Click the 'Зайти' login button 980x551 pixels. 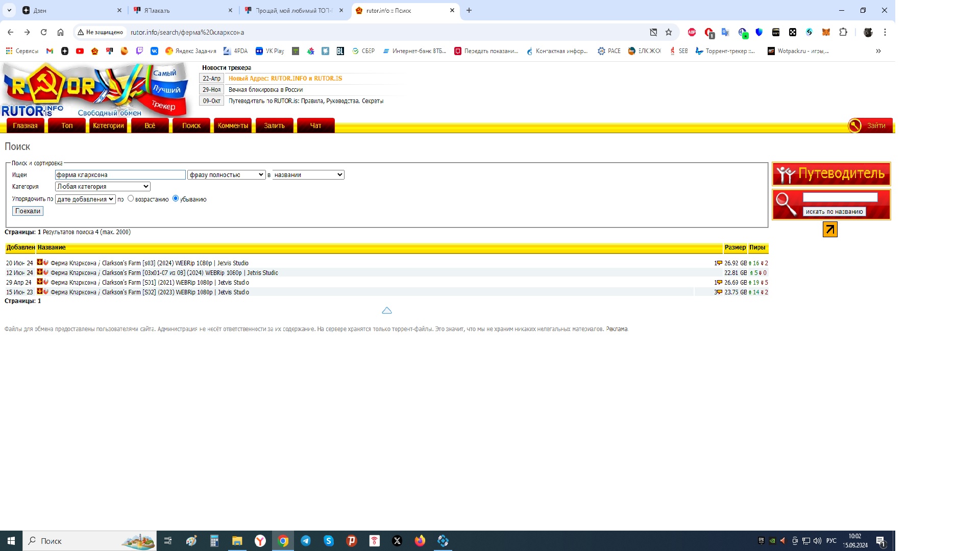point(870,126)
